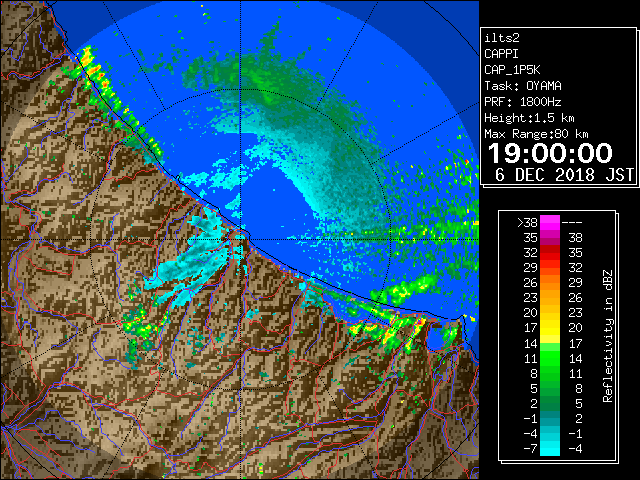Click the '-7' legend value
Image resolution: width=640 pixels, height=480 pixels.
[531, 449]
